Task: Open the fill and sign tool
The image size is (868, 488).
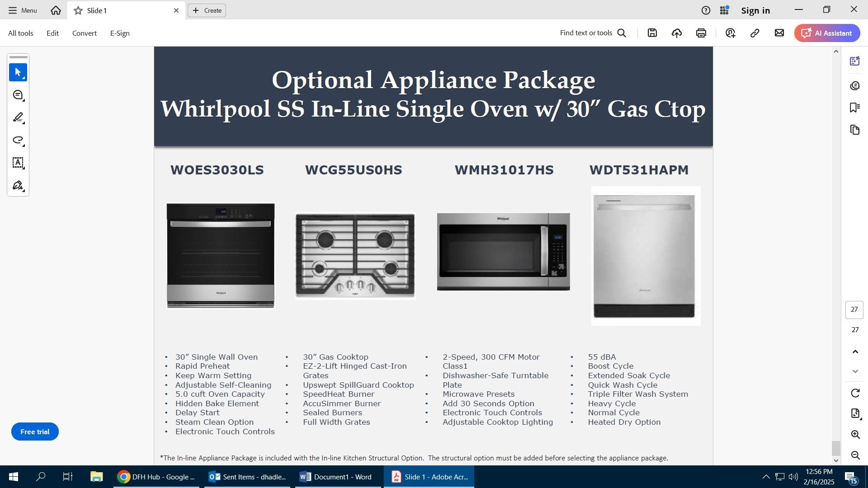Action: coord(18,185)
